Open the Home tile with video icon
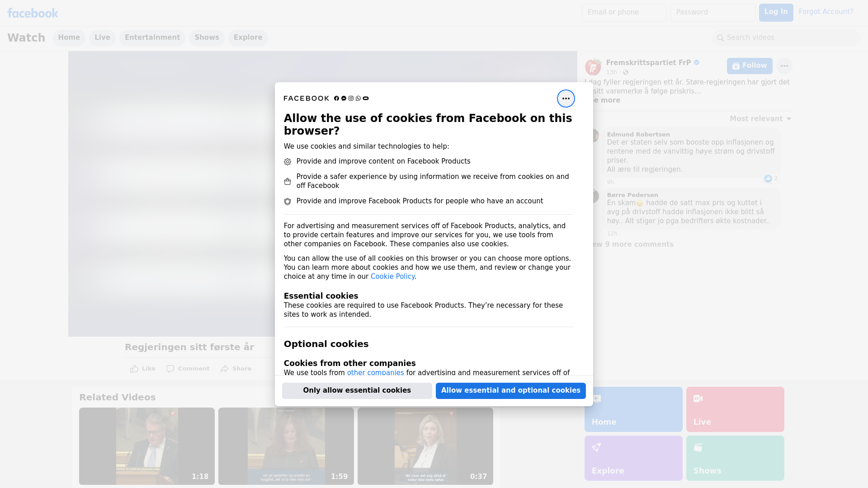Image resolution: width=868 pixels, height=488 pixels. coord(633,409)
